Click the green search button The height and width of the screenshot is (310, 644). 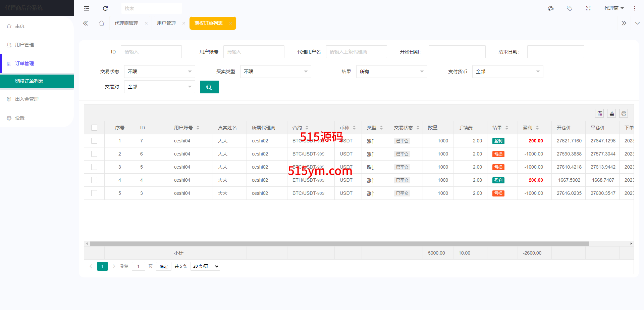click(x=209, y=87)
